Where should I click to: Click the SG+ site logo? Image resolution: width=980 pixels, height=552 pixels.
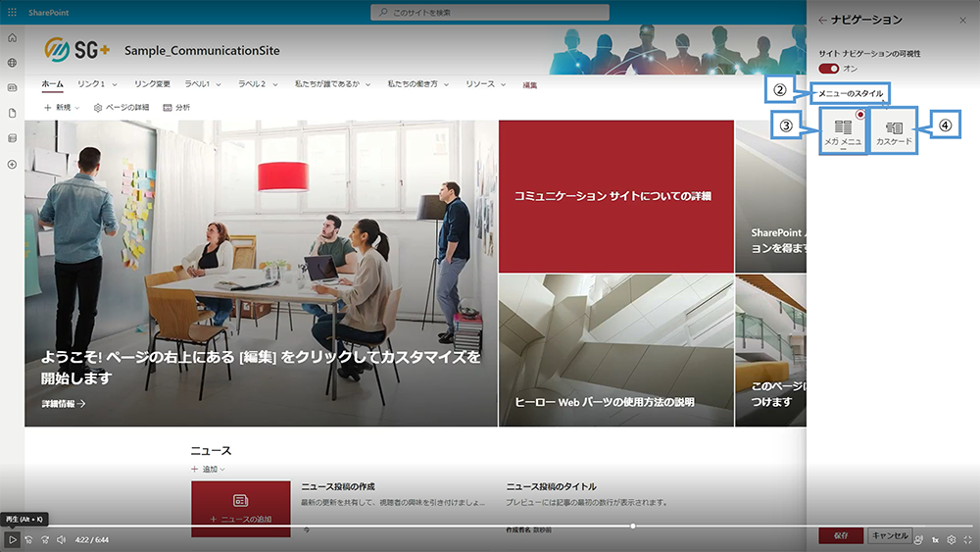tap(76, 49)
